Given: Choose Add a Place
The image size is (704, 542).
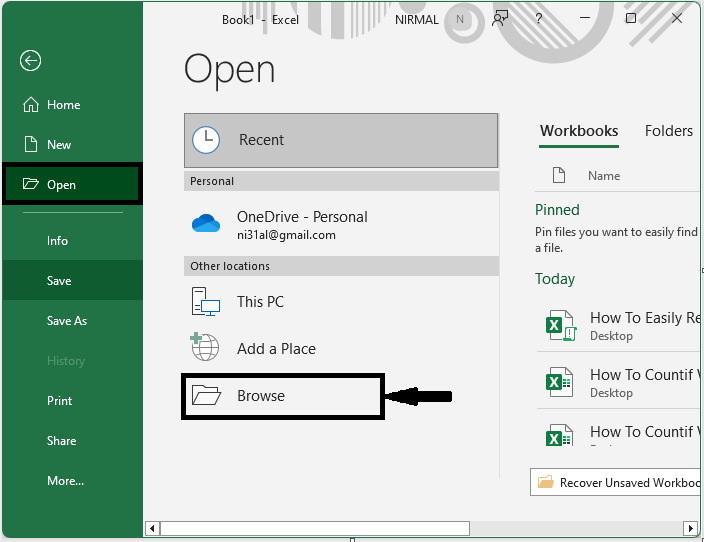Looking at the screenshot, I should (x=341, y=349).
